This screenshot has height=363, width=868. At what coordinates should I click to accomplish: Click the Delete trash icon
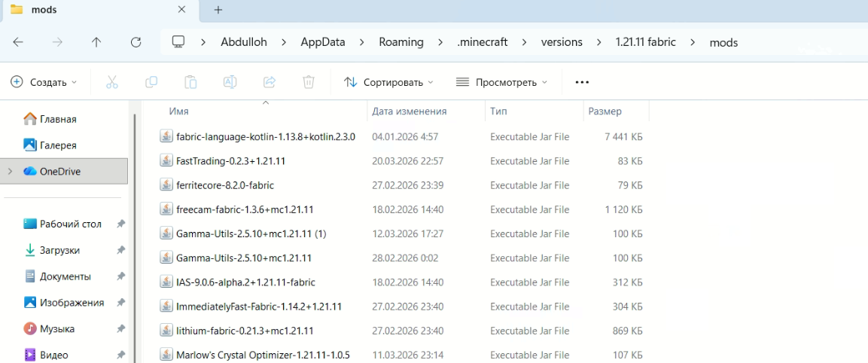[x=309, y=82]
